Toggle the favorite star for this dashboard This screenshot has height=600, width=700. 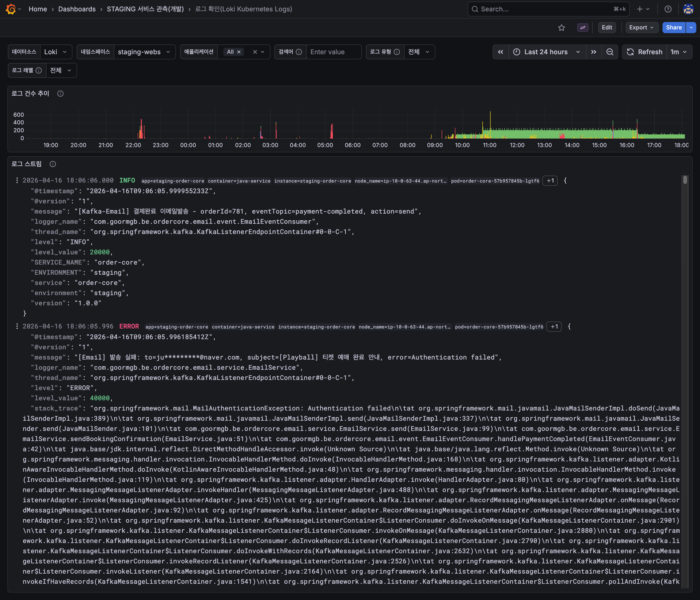[562, 27]
